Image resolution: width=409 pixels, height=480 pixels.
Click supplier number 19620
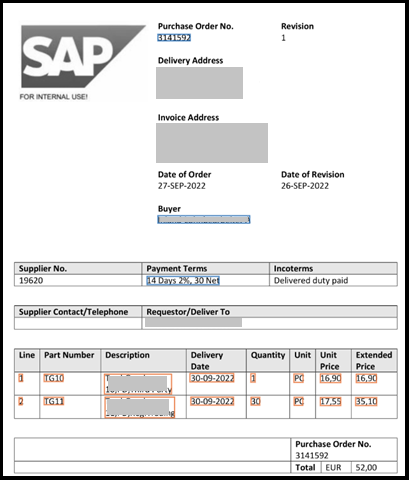[x=31, y=281]
